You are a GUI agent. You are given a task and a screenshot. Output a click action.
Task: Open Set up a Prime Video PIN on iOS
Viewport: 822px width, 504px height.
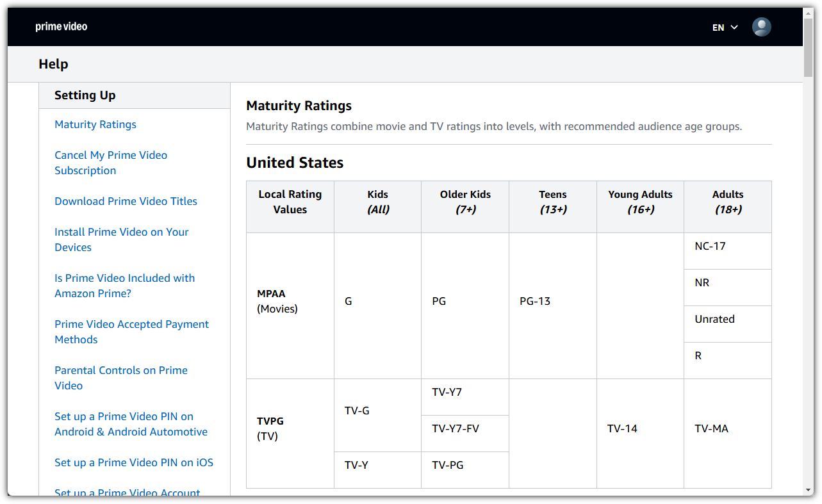[134, 462]
